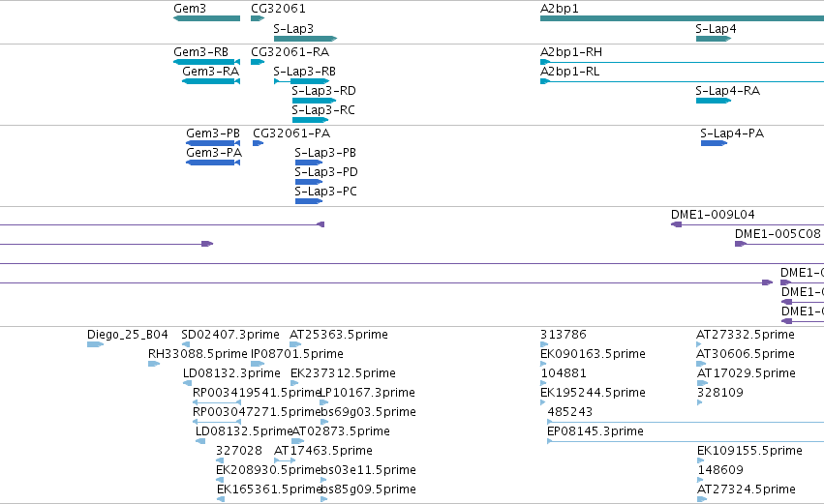
Task: Open the bs85g09.5prime feature
Action: click(368, 489)
